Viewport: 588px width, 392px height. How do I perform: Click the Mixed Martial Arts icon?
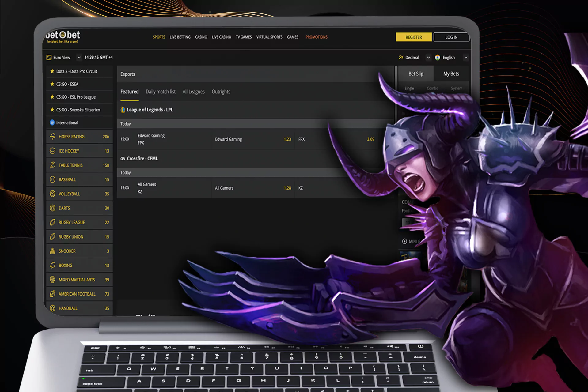pos(53,280)
